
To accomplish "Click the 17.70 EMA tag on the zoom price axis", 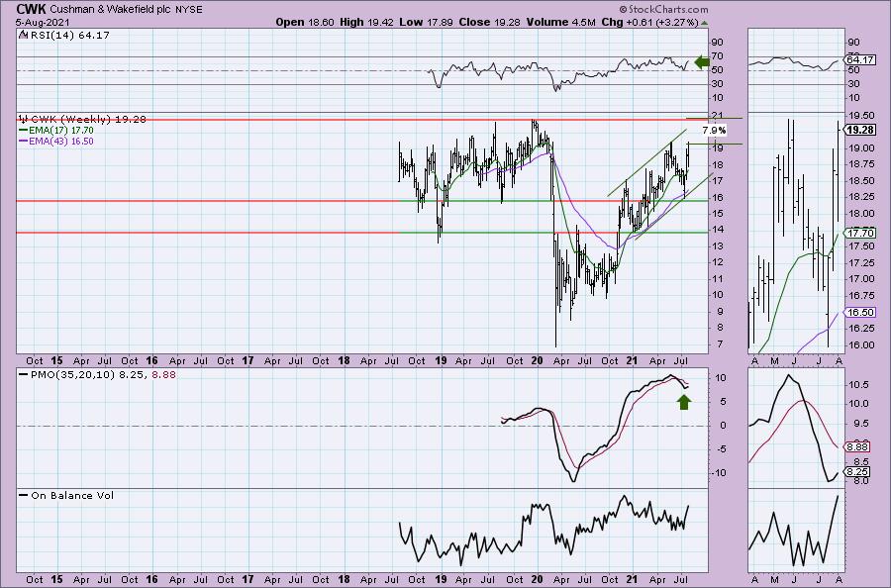I will click(x=859, y=233).
